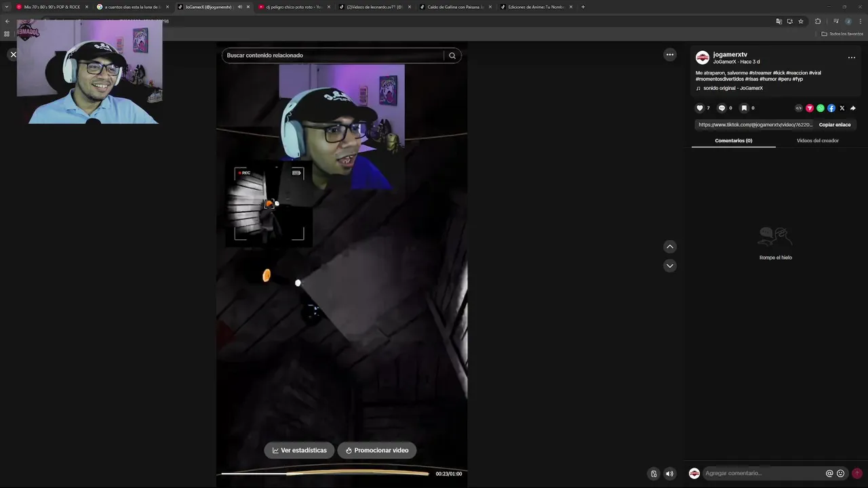Focus the 'Buscar contenido relacionado' search field
The width and height of the screenshot is (868, 488).
click(x=334, y=56)
